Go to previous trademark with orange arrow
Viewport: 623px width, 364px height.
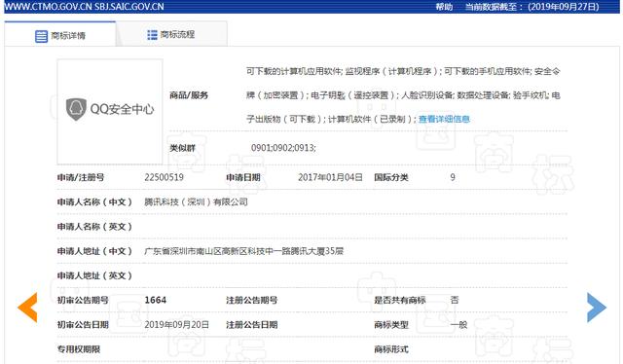coord(28,308)
